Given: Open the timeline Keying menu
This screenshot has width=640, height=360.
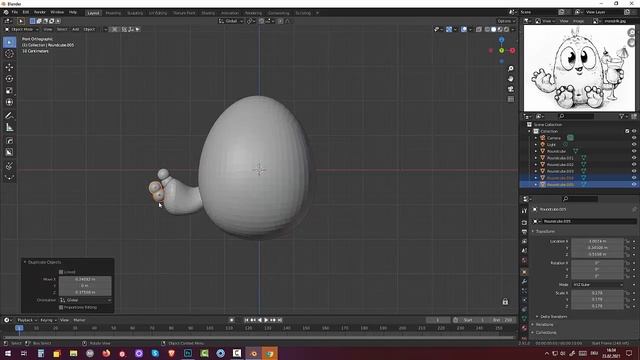Looking at the screenshot, I should pos(48,320).
